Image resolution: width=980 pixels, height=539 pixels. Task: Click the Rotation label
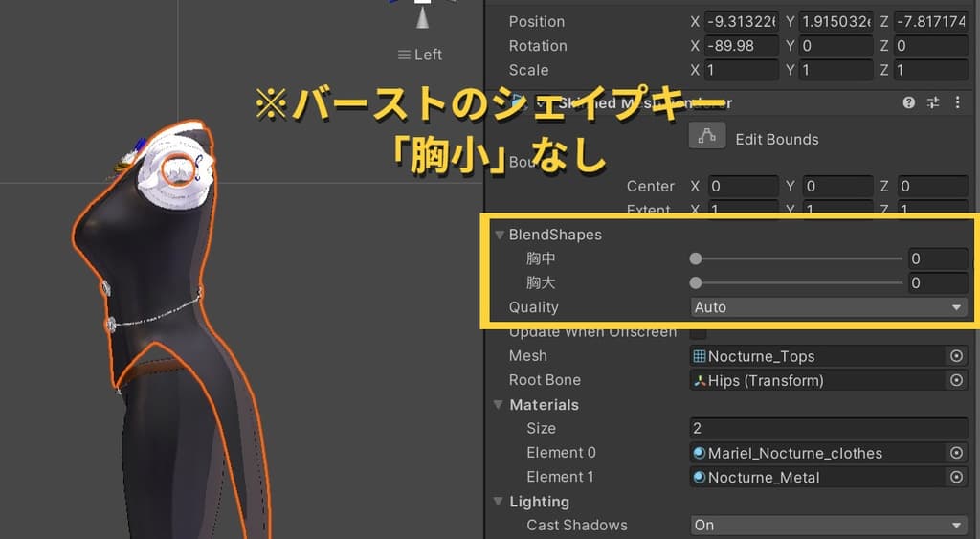click(538, 46)
